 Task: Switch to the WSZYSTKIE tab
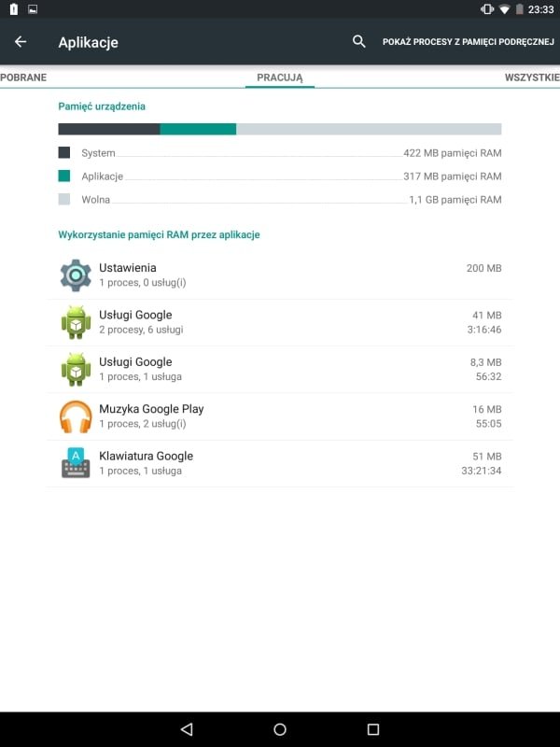tap(532, 78)
